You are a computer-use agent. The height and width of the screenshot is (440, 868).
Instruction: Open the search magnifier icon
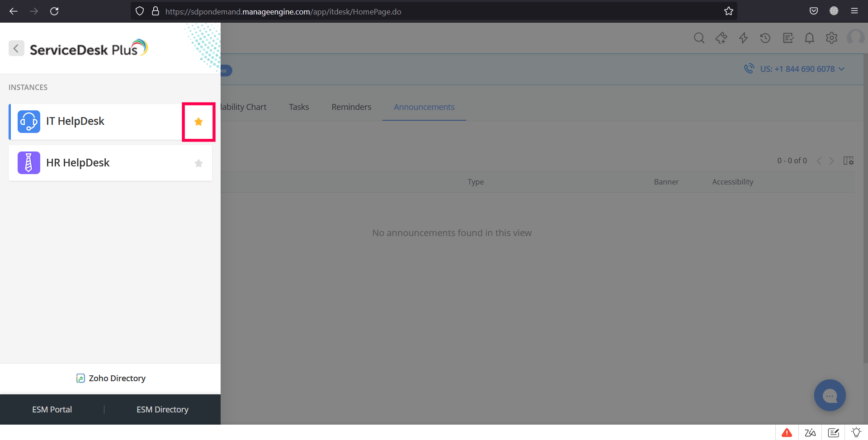[x=699, y=38]
